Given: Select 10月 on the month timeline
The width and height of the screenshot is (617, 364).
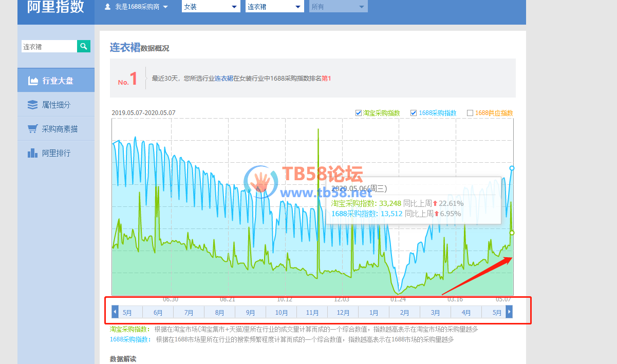Looking at the screenshot, I should pos(281,312).
